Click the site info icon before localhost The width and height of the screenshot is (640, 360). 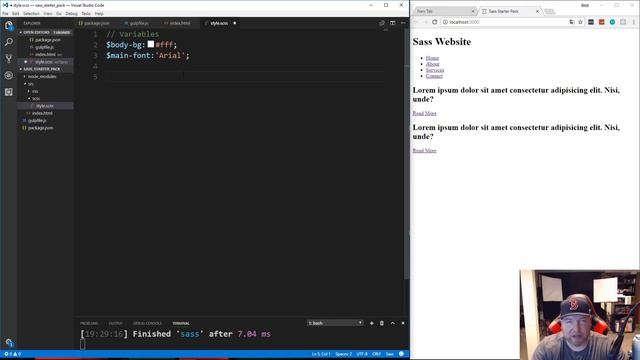coord(445,22)
